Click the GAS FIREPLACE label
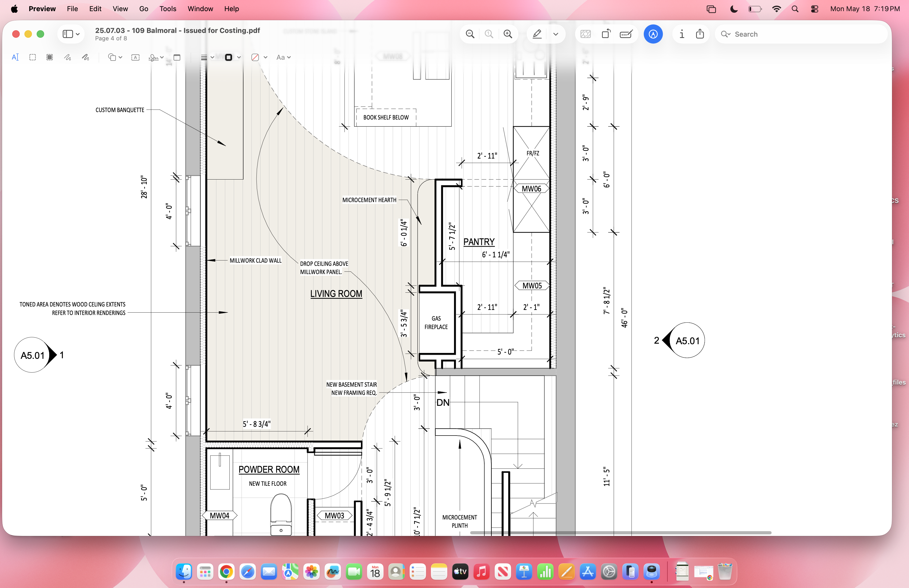Screen dimensions: 909x588 pos(436,322)
